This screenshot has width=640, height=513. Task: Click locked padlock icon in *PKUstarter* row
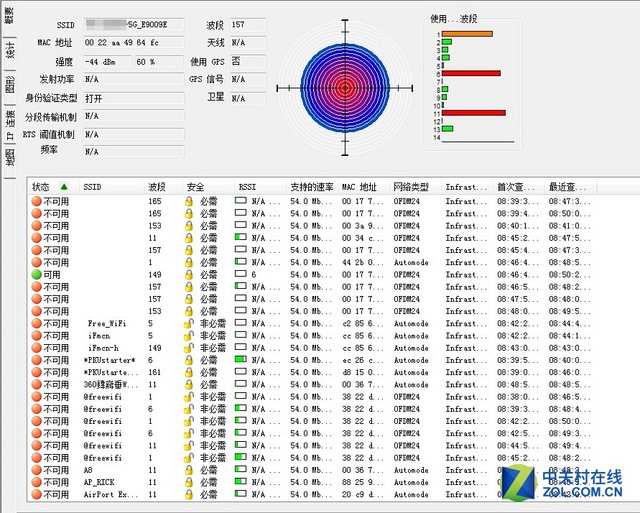pos(189,360)
